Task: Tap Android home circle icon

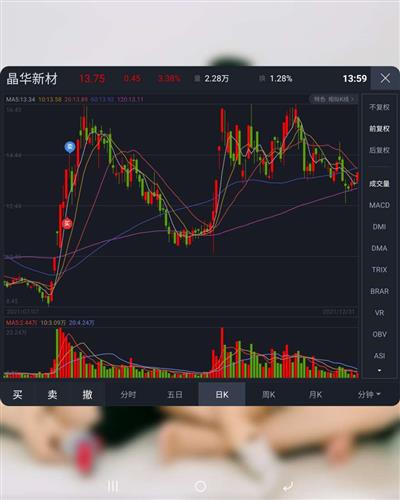Action: (200, 486)
